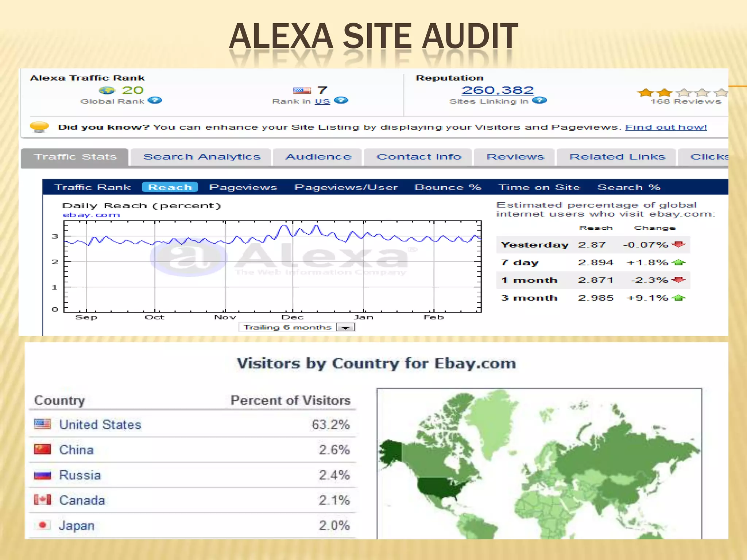Click the red down arrow for 1 month
Viewport: 747px width, 560px height.
[x=678, y=280]
